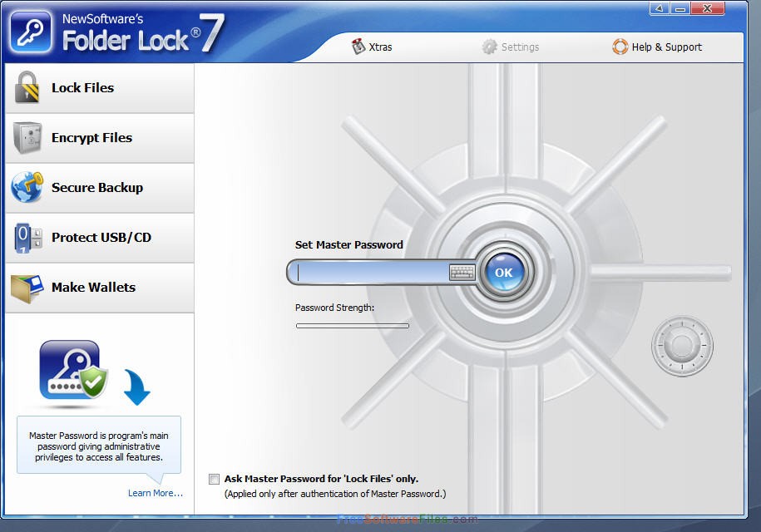Image resolution: width=761 pixels, height=532 pixels.
Task: Open the Xtras menu
Action: (372, 47)
